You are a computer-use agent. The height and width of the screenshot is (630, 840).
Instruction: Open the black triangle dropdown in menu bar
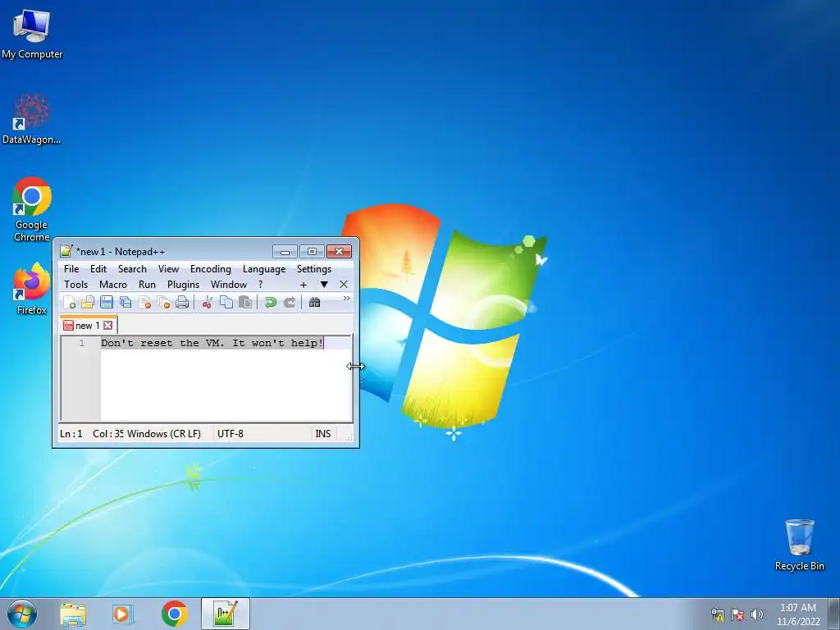(324, 285)
